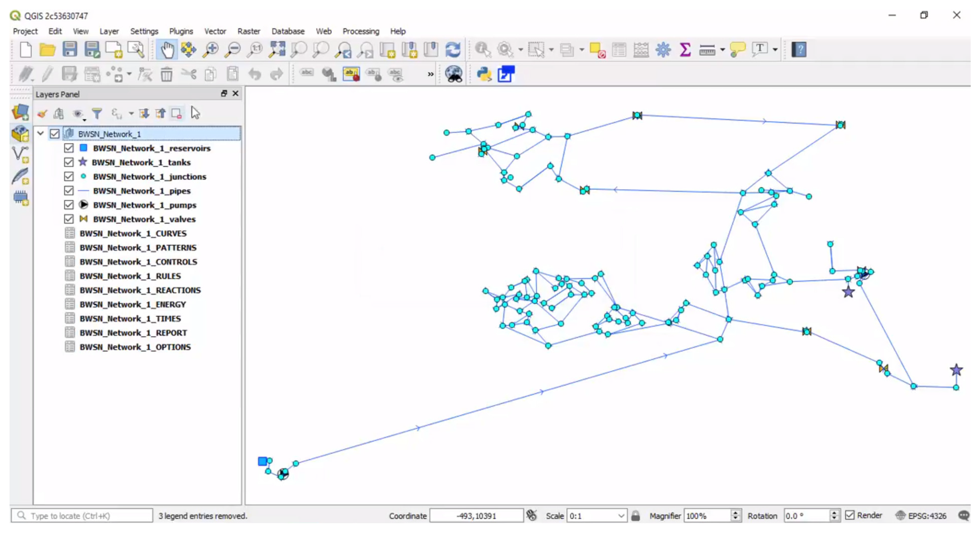
Task: Collapse the BWSN_Network_1 group
Action: (x=40, y=134)
